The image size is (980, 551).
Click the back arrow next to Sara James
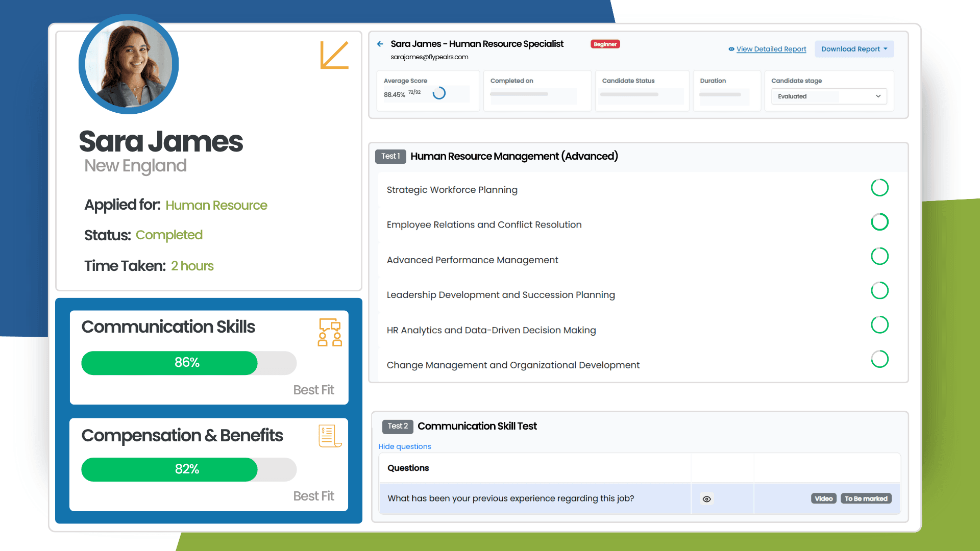coord(380,44)
